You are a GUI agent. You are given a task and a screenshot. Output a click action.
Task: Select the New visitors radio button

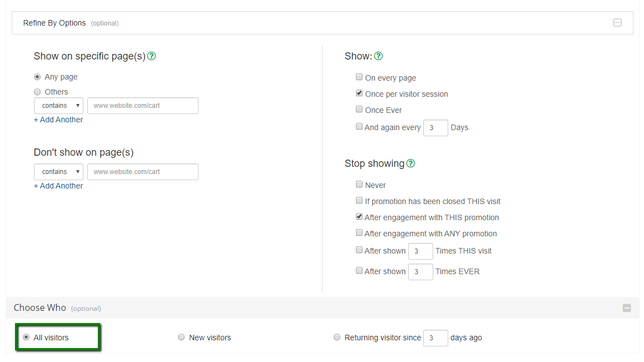(181, 337)
